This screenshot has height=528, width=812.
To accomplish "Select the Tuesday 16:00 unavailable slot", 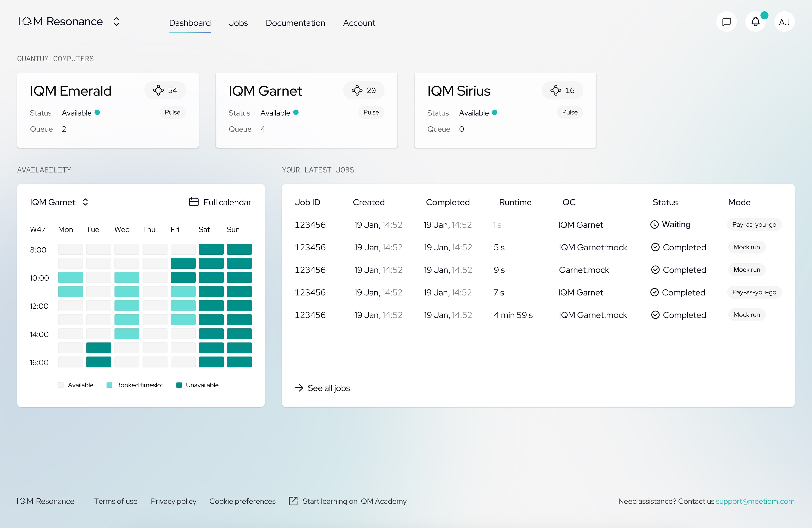I will click(x=99, y=362).
